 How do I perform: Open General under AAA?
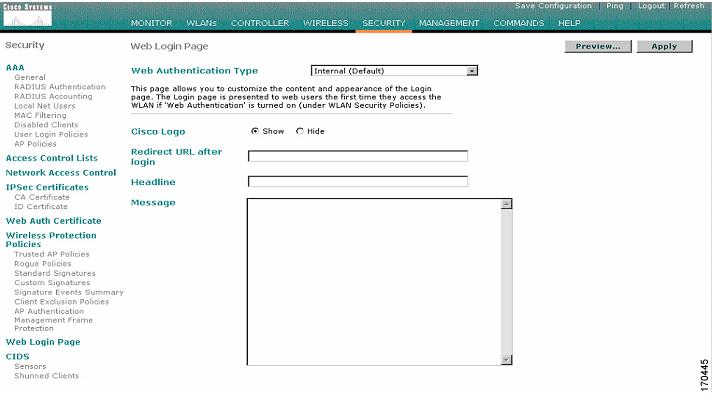click(30, 77)
